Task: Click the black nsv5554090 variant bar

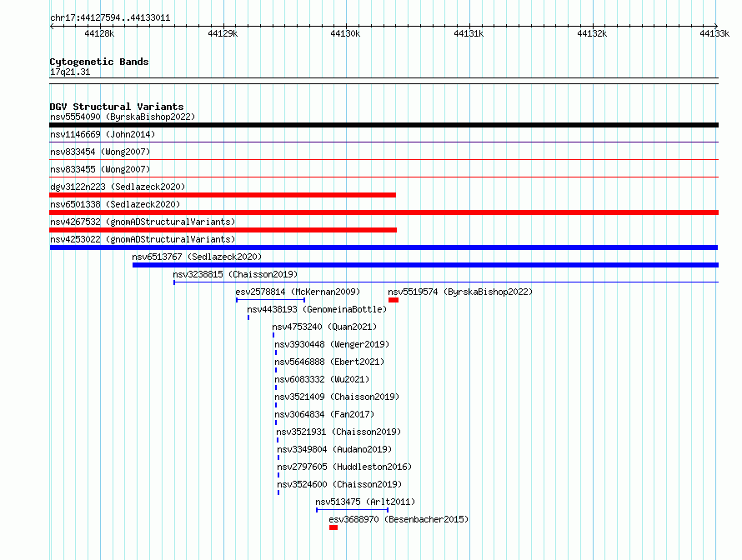Action: pyautogui.click(x=384, y=125)
